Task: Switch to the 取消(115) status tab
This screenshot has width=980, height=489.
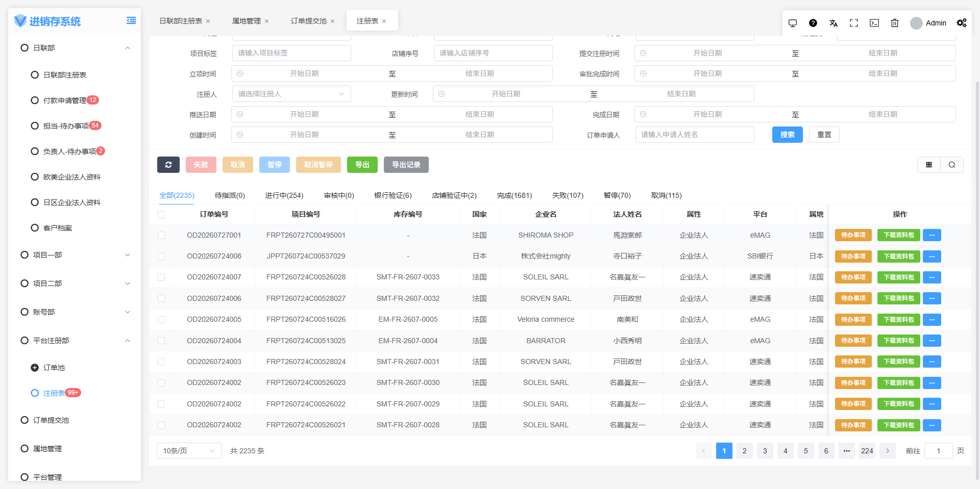Action: coord(667,195)
